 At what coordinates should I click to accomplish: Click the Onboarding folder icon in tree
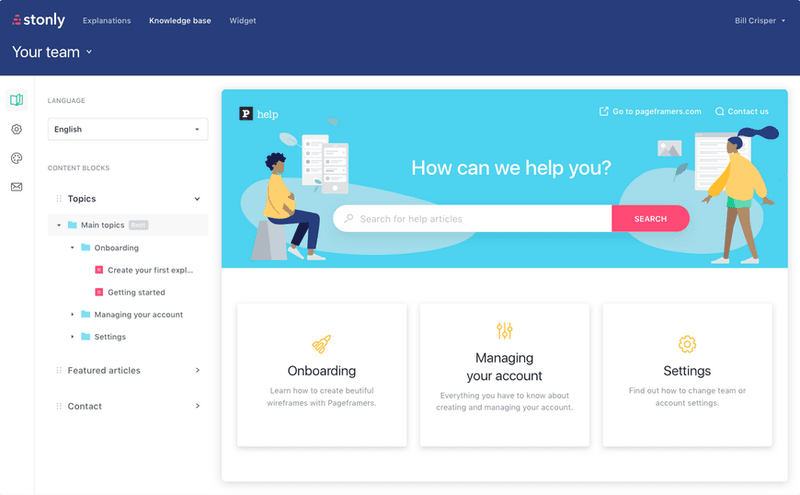(86, 248)
